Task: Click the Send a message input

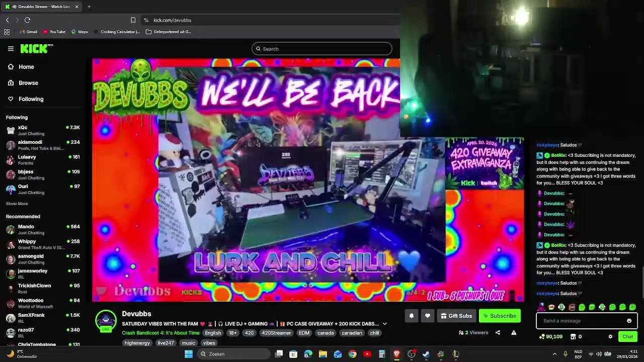Action: click(x=587, y=321)
